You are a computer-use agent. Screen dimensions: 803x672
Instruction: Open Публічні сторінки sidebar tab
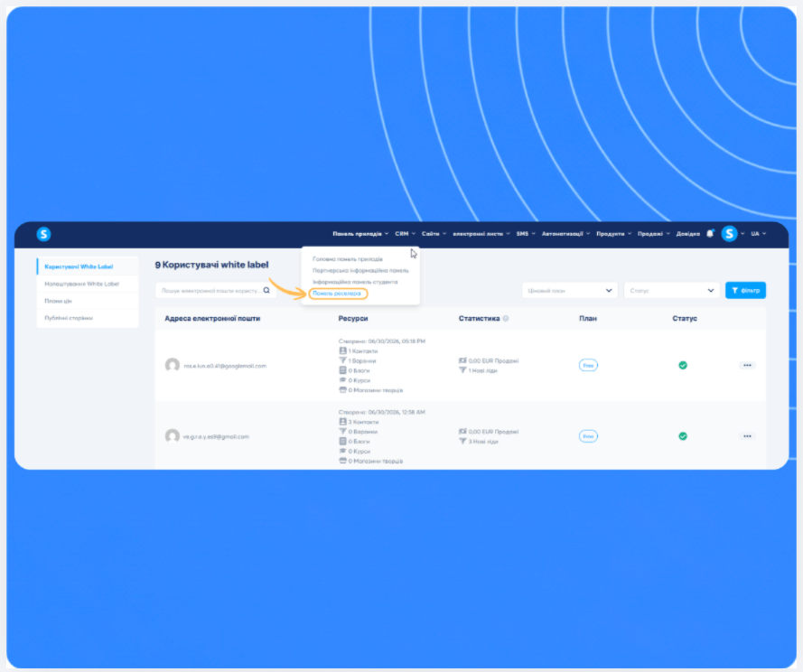(x=88, y=318)
